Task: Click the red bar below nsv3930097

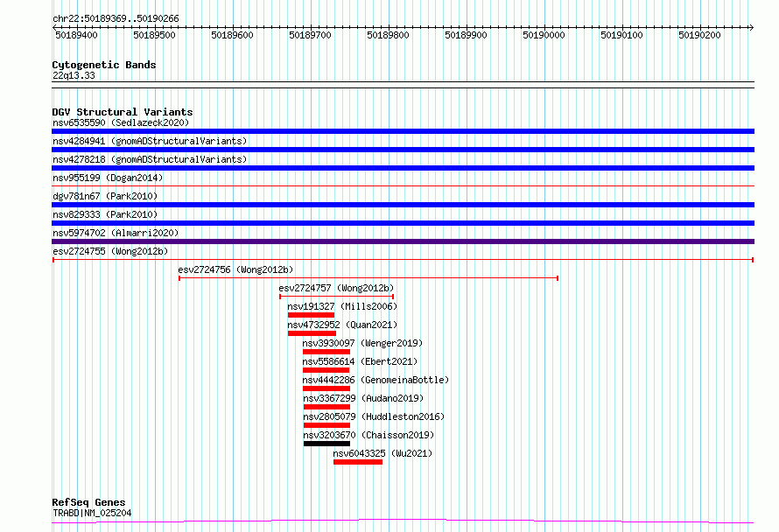Action: click(326, 352)
